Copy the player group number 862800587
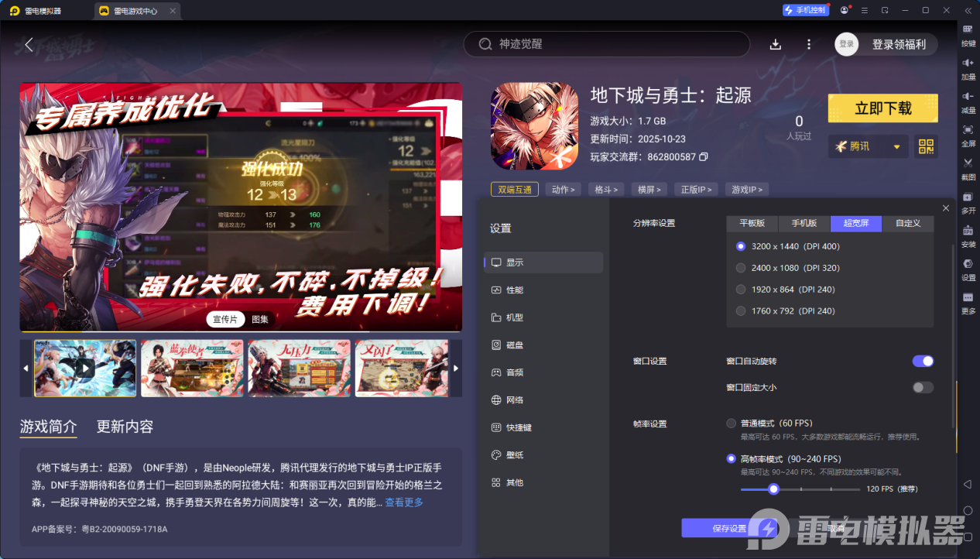 pyautogui.click(x=703, y=157)
